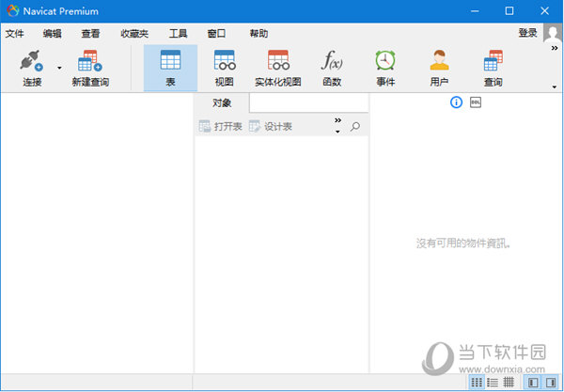Screen dimensions: 564x392
Task: Open the 实体化视图 materialized view icon
Action: pyautogui.click(x=278, y=60)
